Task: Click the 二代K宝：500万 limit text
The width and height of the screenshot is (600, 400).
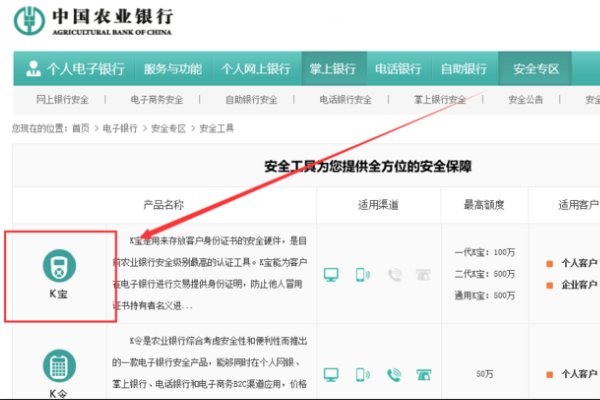Action: coord(485,274)
